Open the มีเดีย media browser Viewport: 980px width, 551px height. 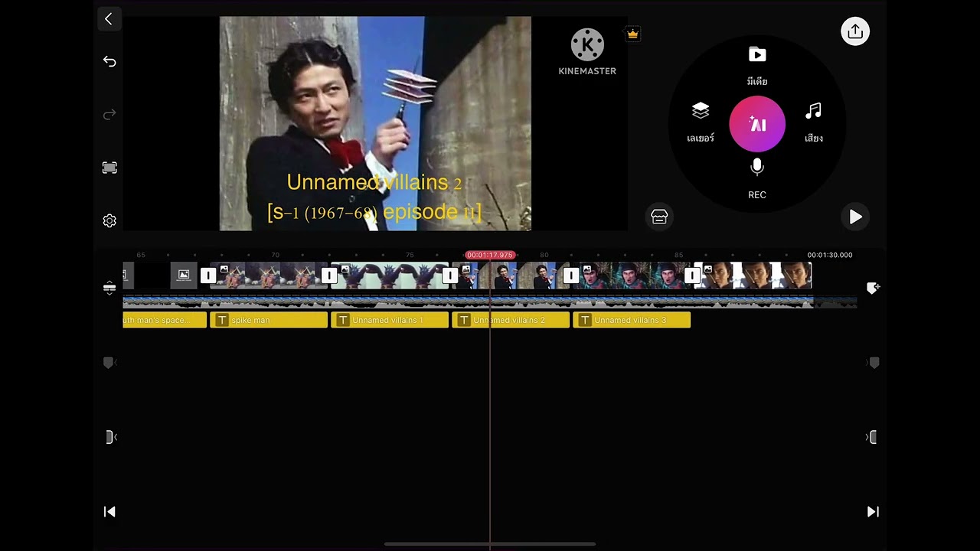757,66
